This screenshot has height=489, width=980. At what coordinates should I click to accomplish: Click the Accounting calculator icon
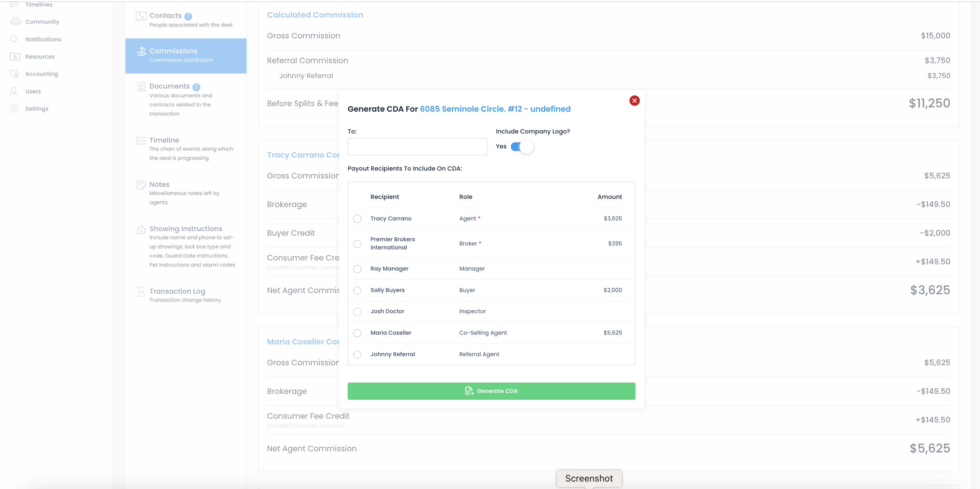pos(14,74)
